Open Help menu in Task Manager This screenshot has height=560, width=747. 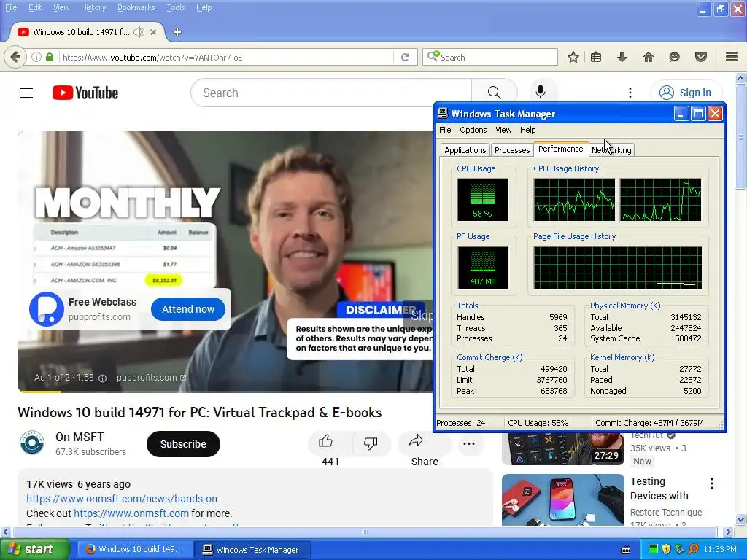(x=528, y=130)
